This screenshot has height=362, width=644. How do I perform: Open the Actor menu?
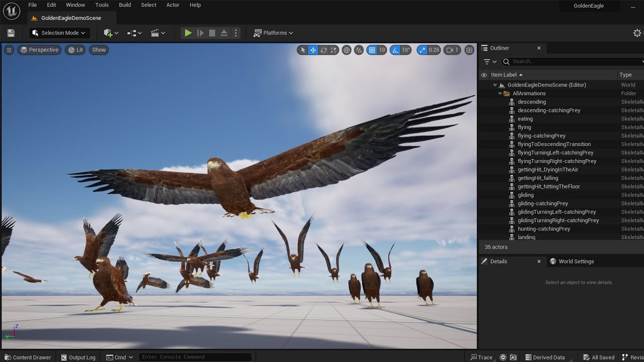point(173,5)
